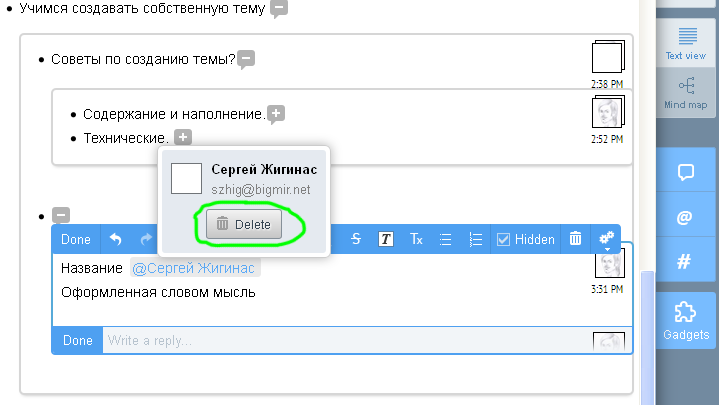This screenshot has width=719, height=405.
Task: Apply strikethrough formatting
Action: [356, 239]
